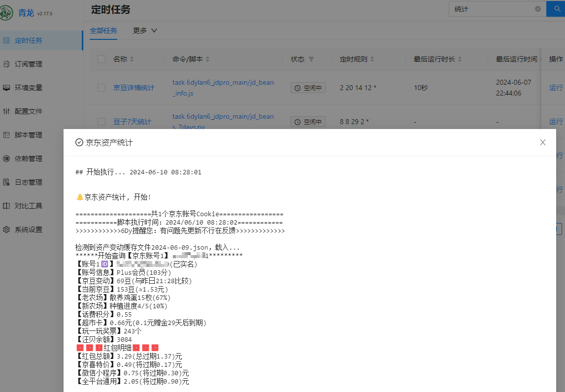The width and height of the screenshot is (565, 392).
Task: Click the check-circle icon beside 京东资产统计
Action: (x=79, y=142)
